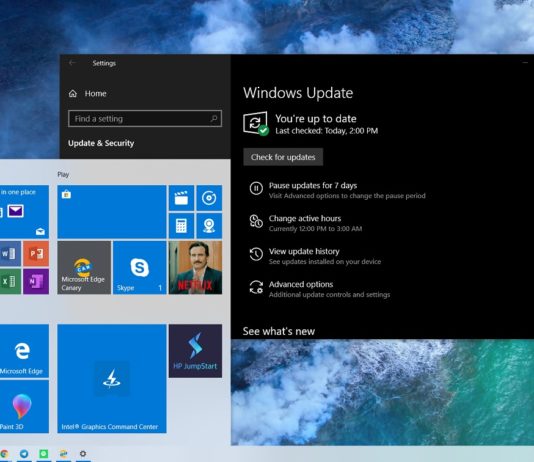Open the Microsoft Edge tile

coord(24,351)
